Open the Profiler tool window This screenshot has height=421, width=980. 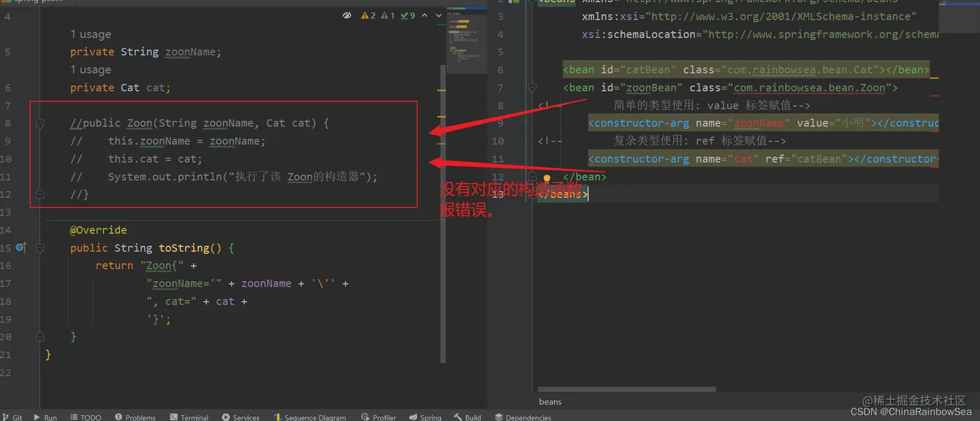(379, 417)
